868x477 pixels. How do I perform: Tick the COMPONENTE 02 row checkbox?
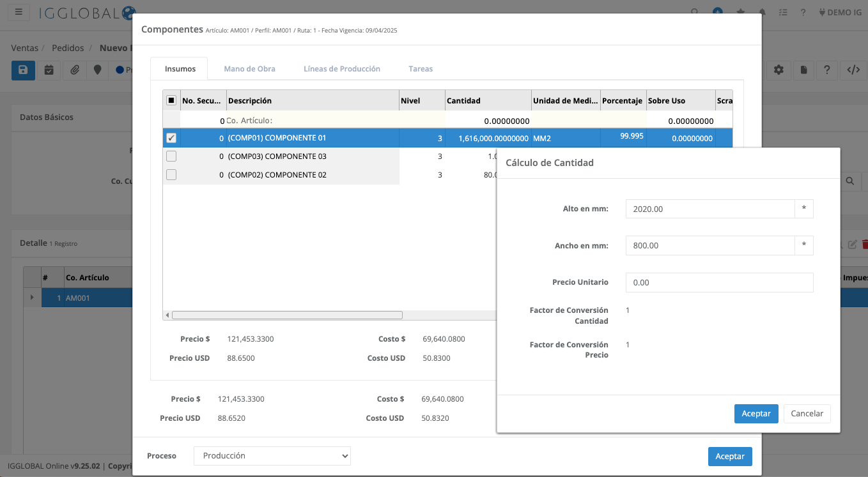(x=171, y=175)
